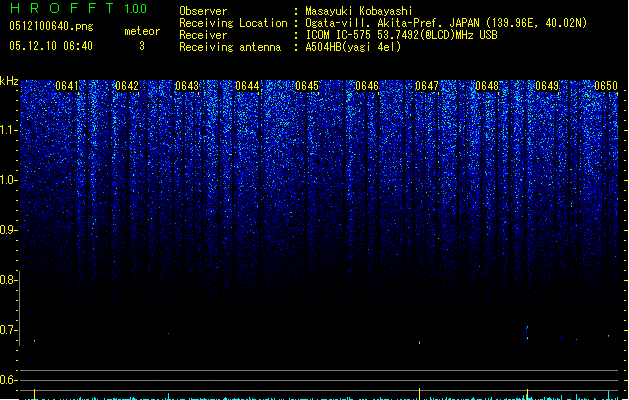Click the meteor echo trace near 0649
Viewport: 629px width, 400px height.
tap(526, 333)
